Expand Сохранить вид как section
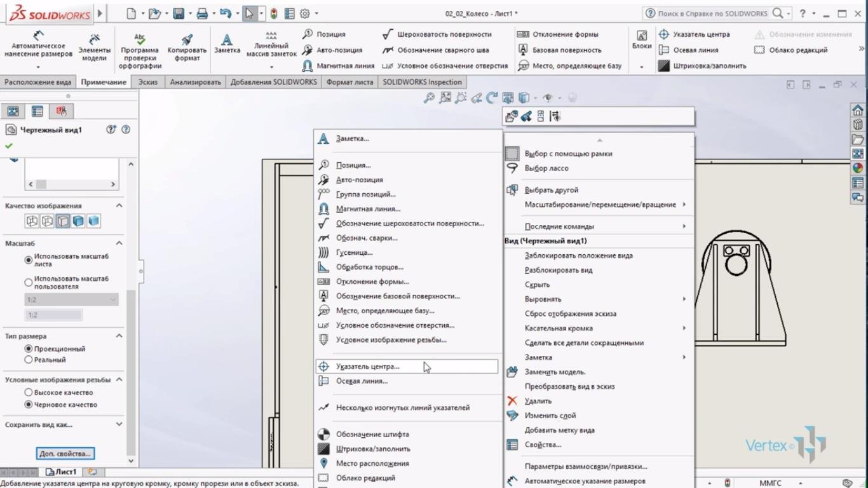This screenshot has height=488, width=868. coord(119,424)
